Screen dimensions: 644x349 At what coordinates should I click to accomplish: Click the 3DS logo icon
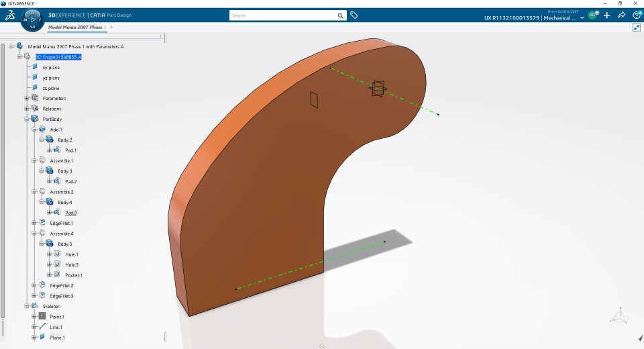(10, 15)
